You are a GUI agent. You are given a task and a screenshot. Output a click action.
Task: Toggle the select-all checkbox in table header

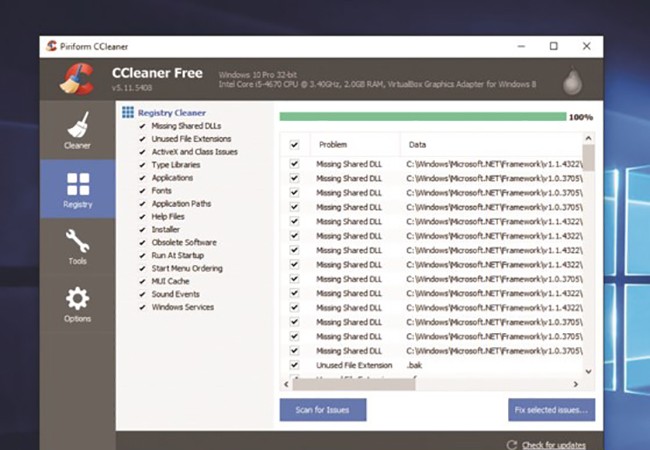coord(294,145)
